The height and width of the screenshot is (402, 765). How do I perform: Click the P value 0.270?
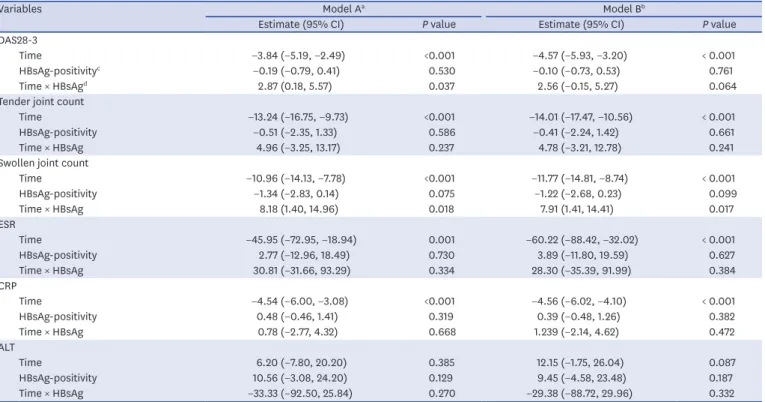pos(442,393)
